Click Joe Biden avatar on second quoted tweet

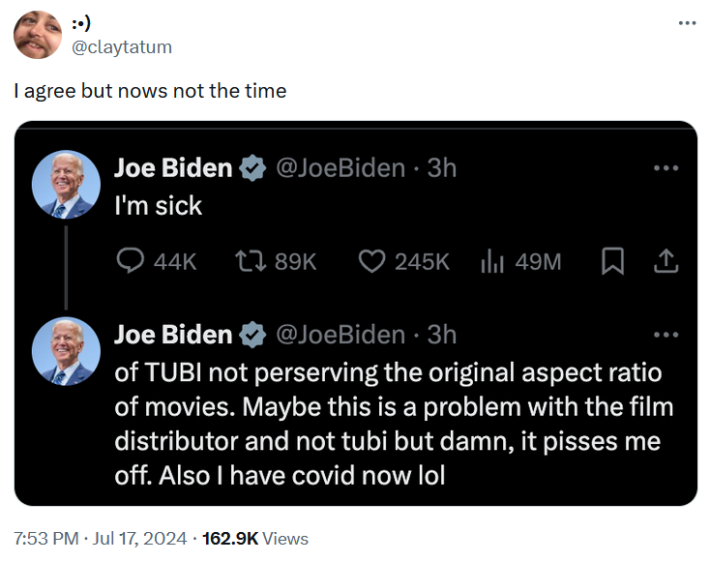(66, 351)
